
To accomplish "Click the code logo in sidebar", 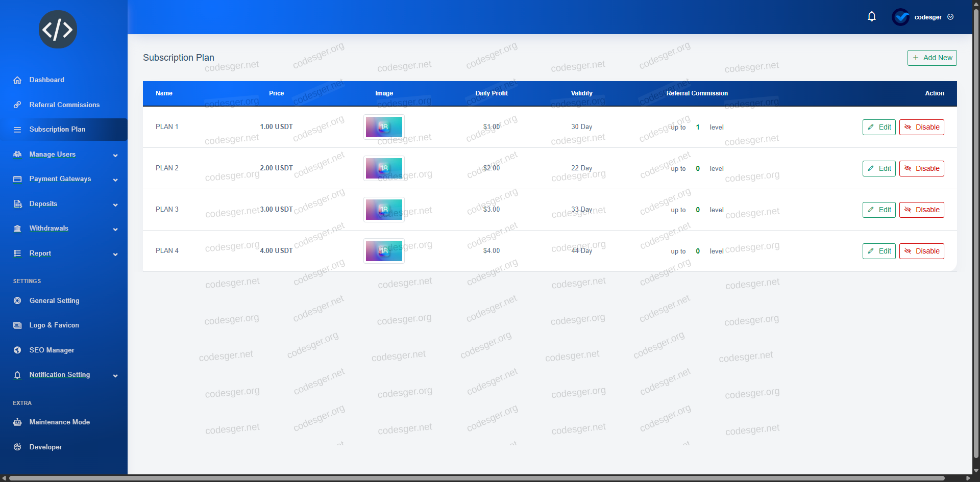I will [x=58, y=30].
